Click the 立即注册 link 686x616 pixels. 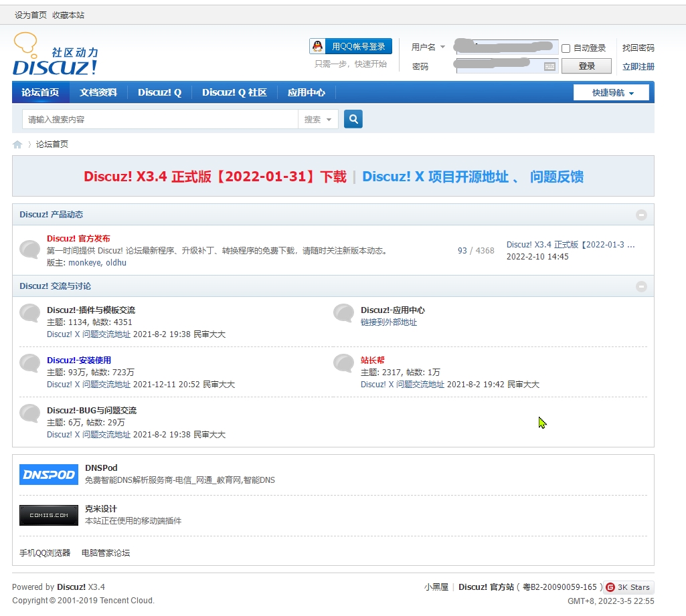pyautogui.click(x=638, y=66)
